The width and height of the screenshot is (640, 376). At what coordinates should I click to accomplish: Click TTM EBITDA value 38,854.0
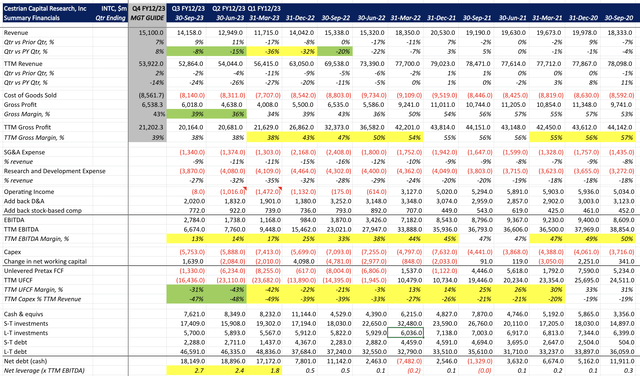[x=621, y=229]
